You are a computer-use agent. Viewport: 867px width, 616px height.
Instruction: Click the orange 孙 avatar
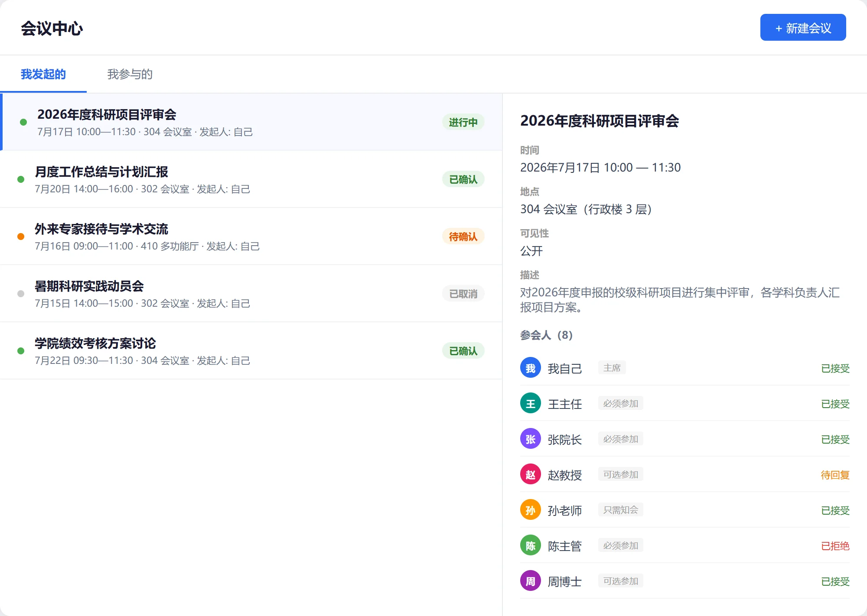click(531, 510)
